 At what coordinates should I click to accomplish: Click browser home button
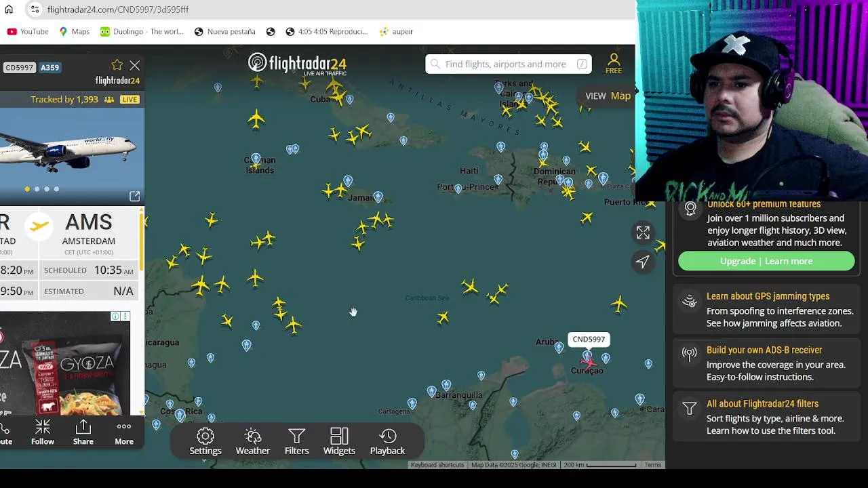(x=9, y=9)
